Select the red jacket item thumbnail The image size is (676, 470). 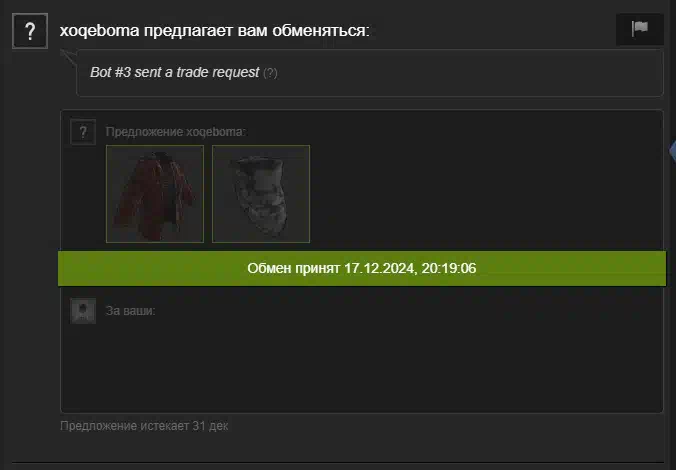tap(155, 194)
